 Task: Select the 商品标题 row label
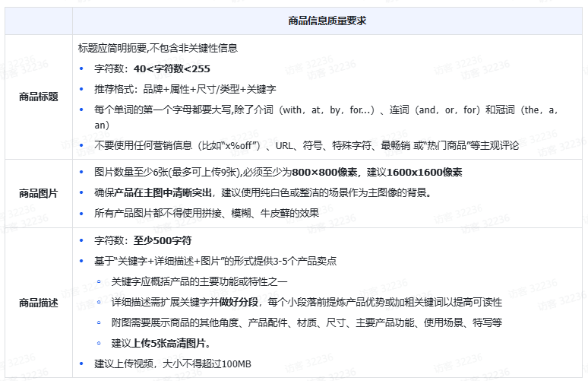39,97
